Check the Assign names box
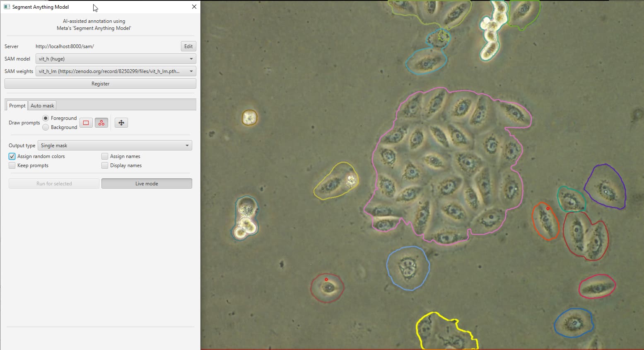Screen dimensions: 644x350 (x=105, y=156)
